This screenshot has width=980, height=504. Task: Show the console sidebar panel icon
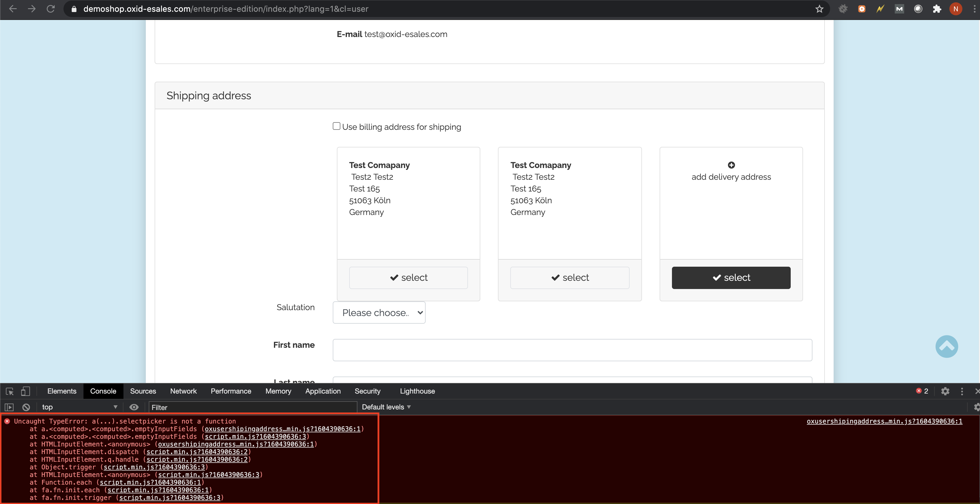[9, 407]
